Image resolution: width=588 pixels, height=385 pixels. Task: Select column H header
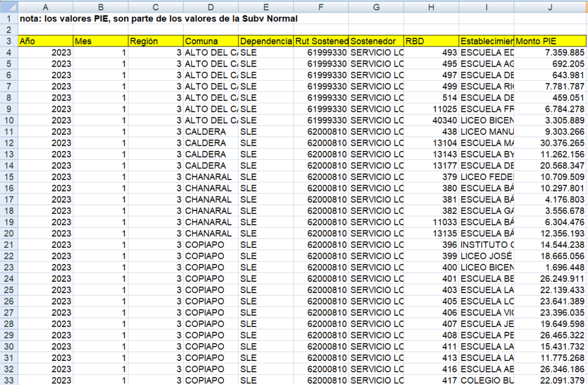(x=431, y=6)
